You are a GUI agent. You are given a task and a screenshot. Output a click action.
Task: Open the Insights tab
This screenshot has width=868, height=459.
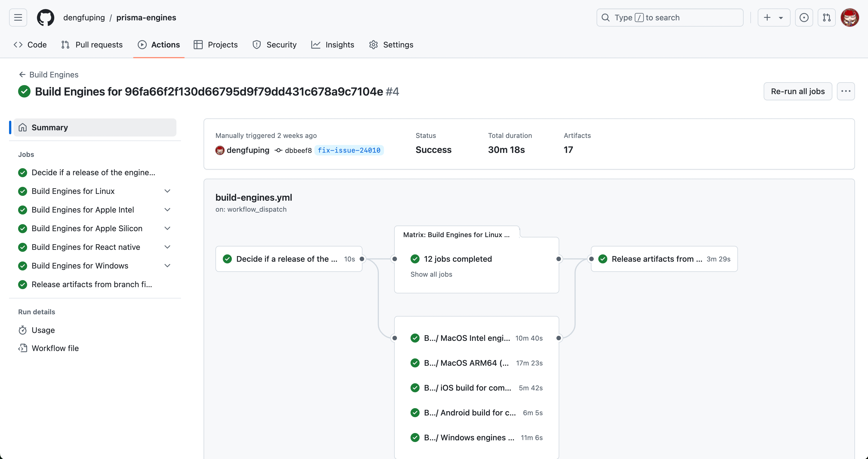tap(332, 45)
